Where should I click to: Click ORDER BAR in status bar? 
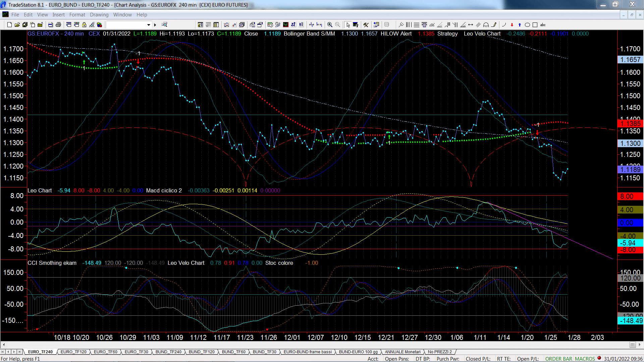[x=559, y=359]
